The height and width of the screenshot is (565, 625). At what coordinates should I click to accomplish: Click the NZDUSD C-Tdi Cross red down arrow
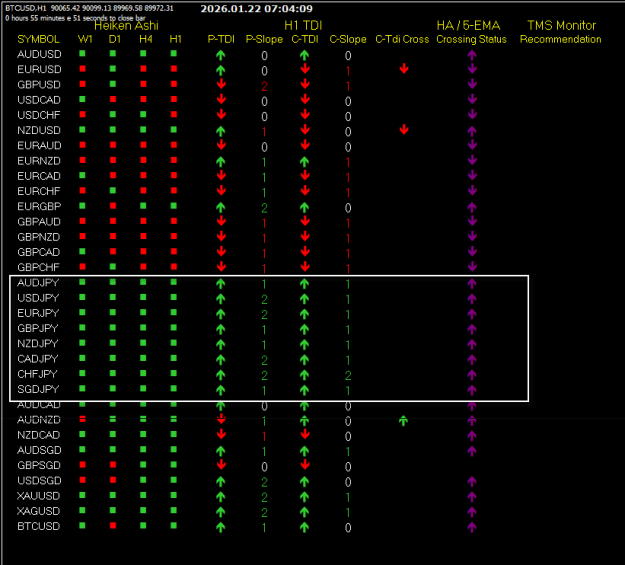click(404, 130)
